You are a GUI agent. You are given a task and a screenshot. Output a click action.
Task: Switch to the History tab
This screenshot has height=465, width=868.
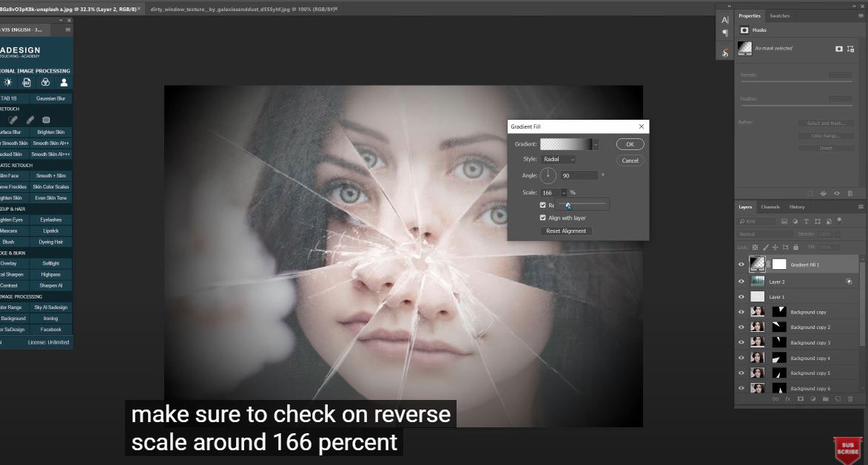pyautogui.click(x=796, y=207)
